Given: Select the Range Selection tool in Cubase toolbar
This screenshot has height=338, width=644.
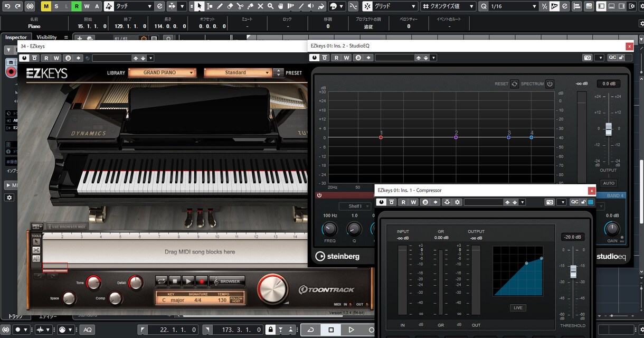Looking at the screenshot, I should (x=210, y=6).
